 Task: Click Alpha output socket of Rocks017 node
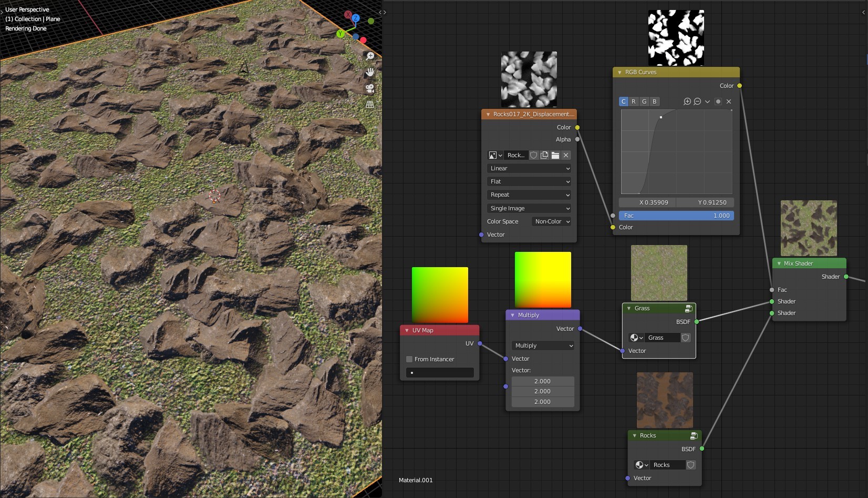click(577, 139)
